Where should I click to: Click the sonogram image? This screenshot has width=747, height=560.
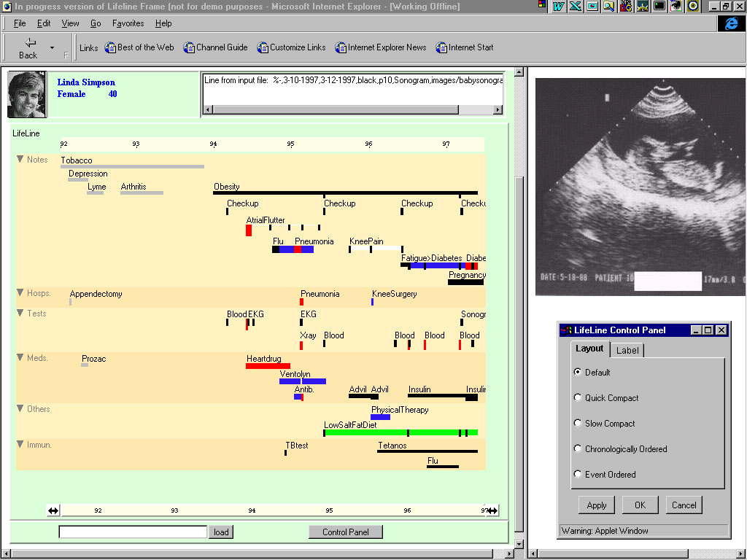coord(640,187)
